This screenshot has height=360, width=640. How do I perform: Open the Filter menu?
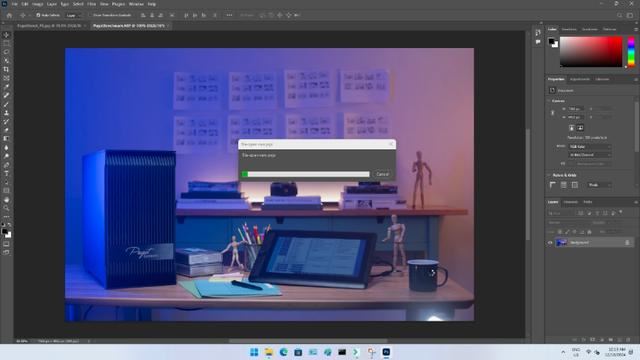(91, 4)
